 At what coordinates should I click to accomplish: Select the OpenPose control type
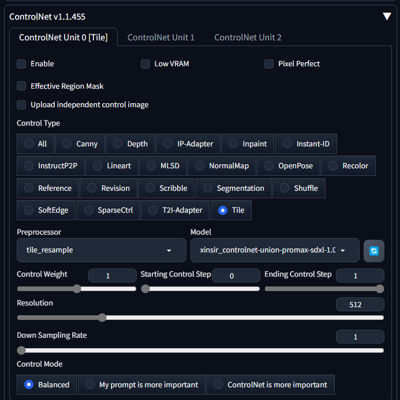click(288, 166)
